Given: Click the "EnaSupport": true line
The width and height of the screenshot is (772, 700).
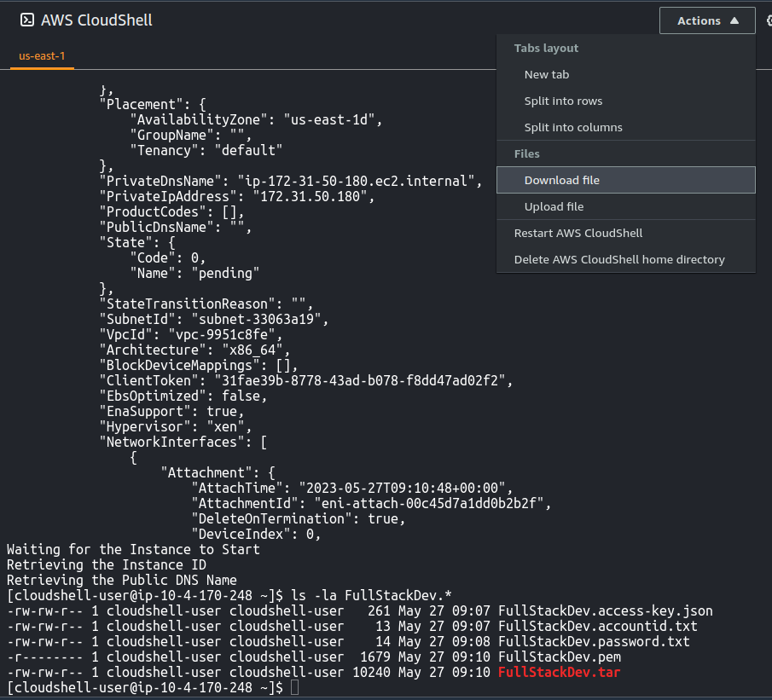Looking at the screenshot, I should tap(171, 411).
